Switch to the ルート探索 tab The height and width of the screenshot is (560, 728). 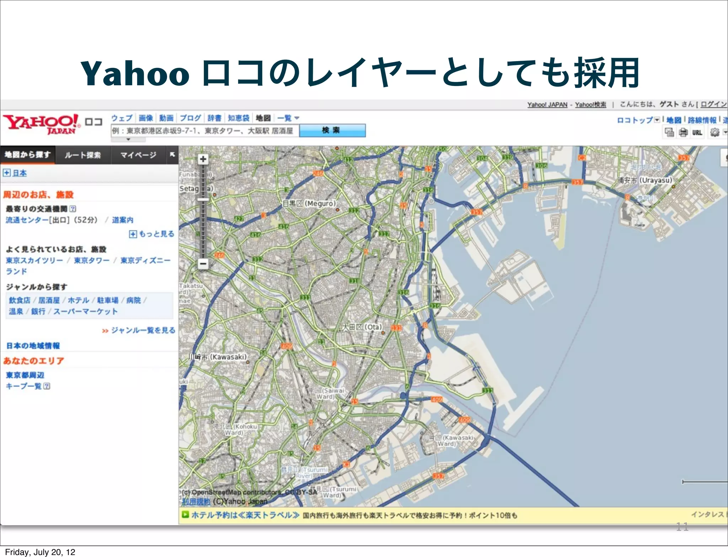[x=83, y=155]
